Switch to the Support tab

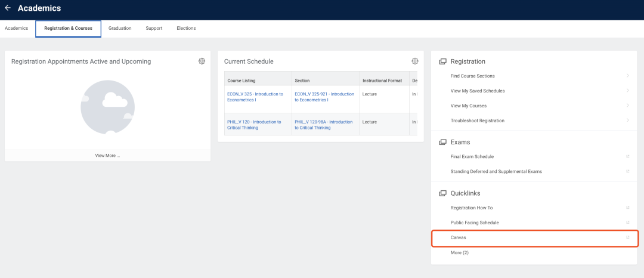154,28
